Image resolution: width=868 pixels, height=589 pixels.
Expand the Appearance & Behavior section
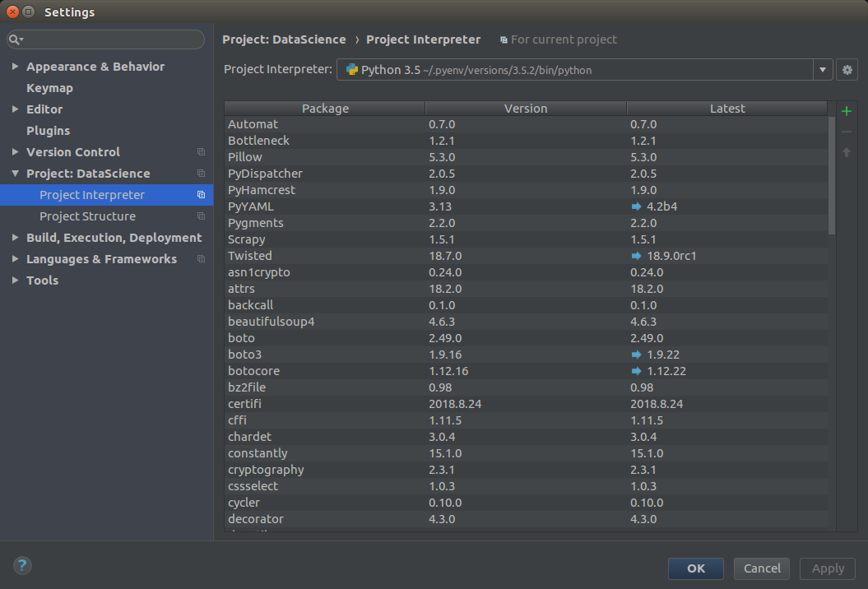(14, 67)
